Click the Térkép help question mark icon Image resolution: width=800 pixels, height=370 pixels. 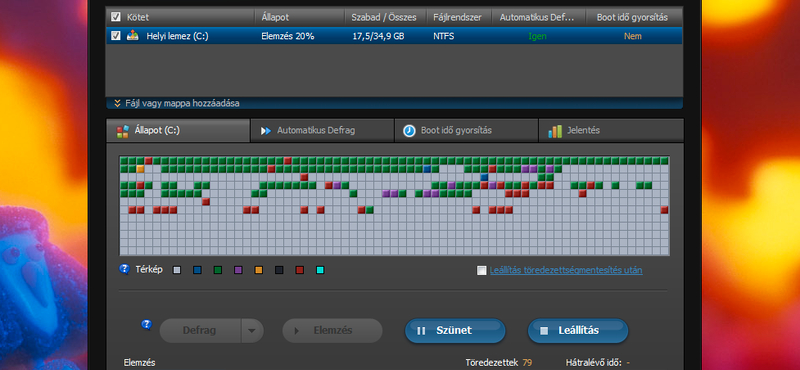click(x=124, y=269)
